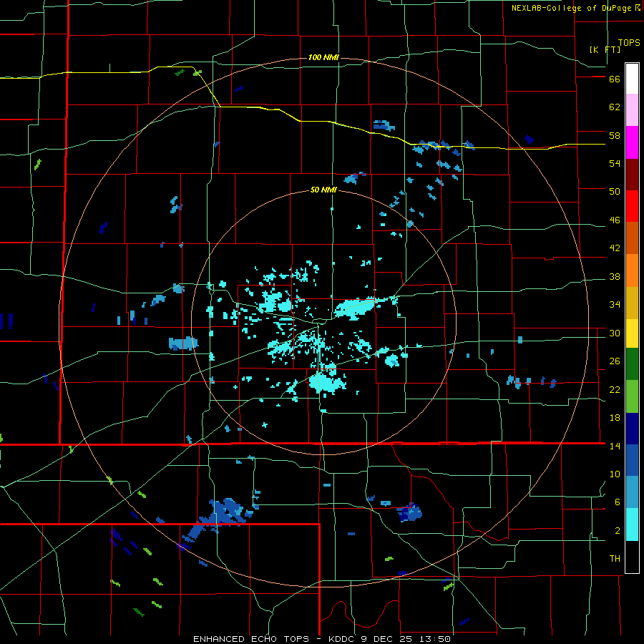644x644 pixels.
Task: Select the 30 value on the legend
Action: click(x=615, y=333)
